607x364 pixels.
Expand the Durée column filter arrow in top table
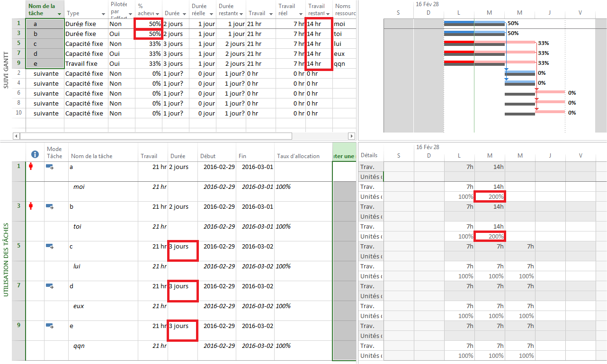coord(184,14)
